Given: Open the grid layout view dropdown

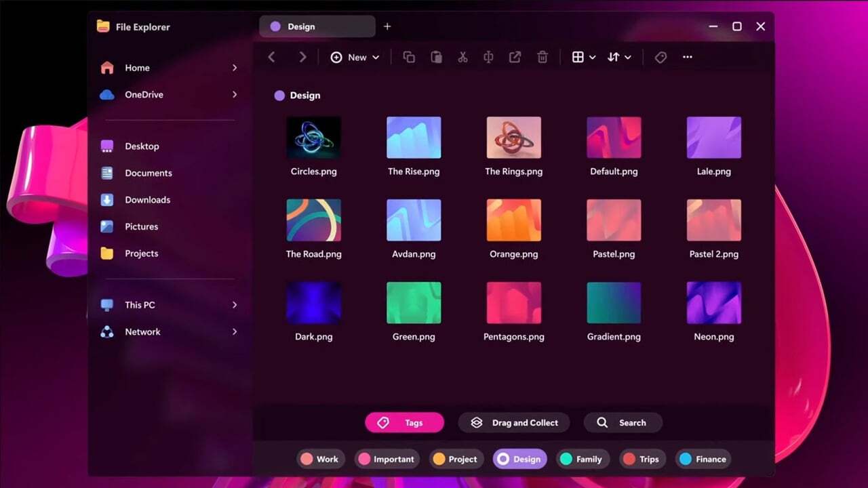Looking at the screenshot, I should coord(583,57).
